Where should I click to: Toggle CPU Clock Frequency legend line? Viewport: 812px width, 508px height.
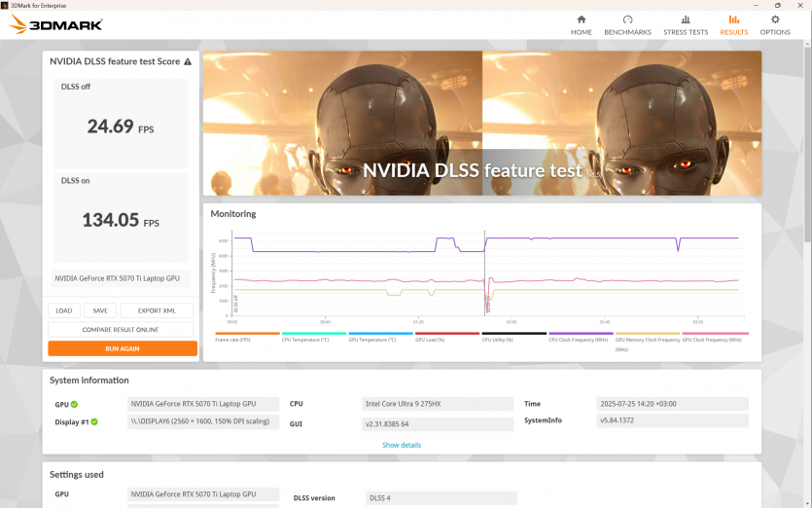pyautogui.click(x=581, y=337)
